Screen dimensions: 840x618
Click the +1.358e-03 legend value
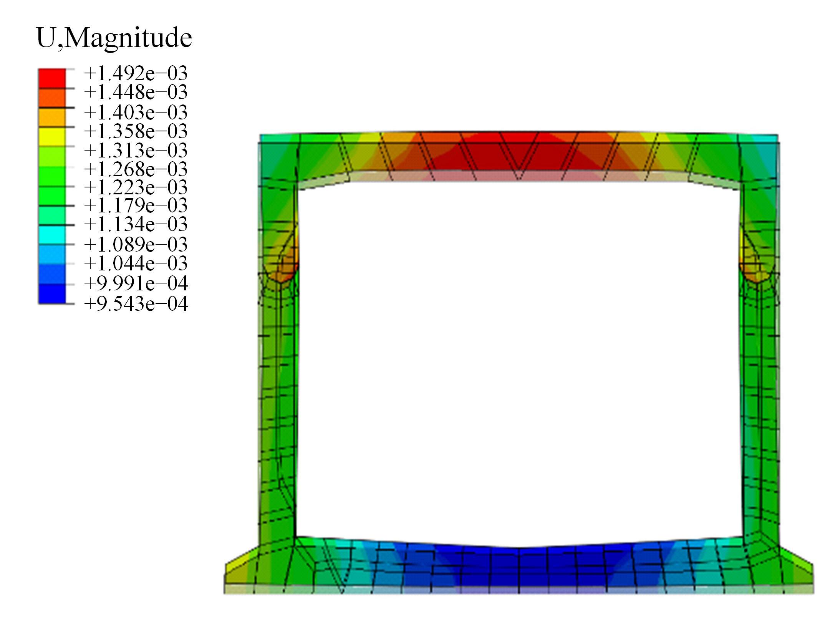point(136,131)
